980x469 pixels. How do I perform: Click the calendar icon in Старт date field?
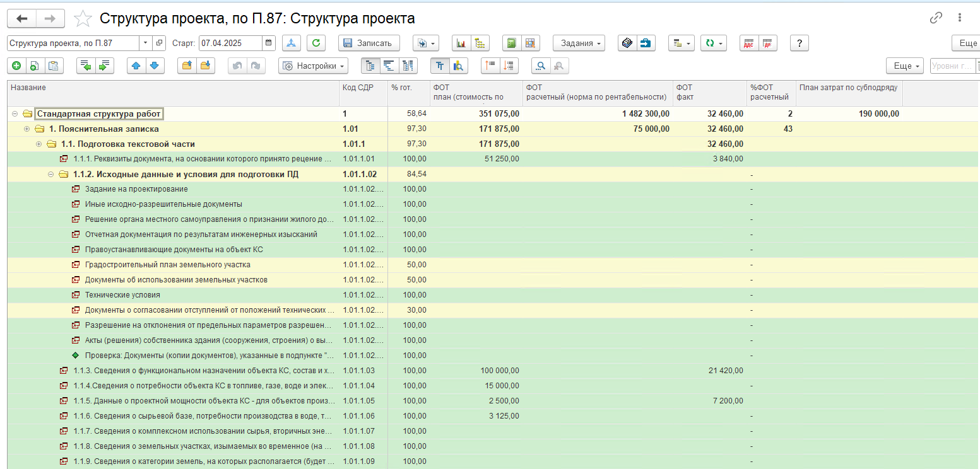click(269, 43)
